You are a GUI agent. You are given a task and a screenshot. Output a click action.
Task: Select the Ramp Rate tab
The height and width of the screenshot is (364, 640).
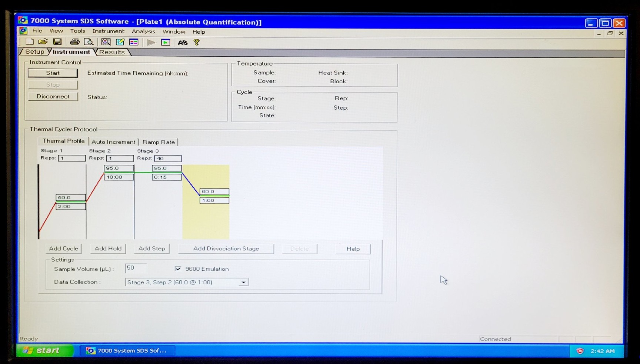point(159,142)
